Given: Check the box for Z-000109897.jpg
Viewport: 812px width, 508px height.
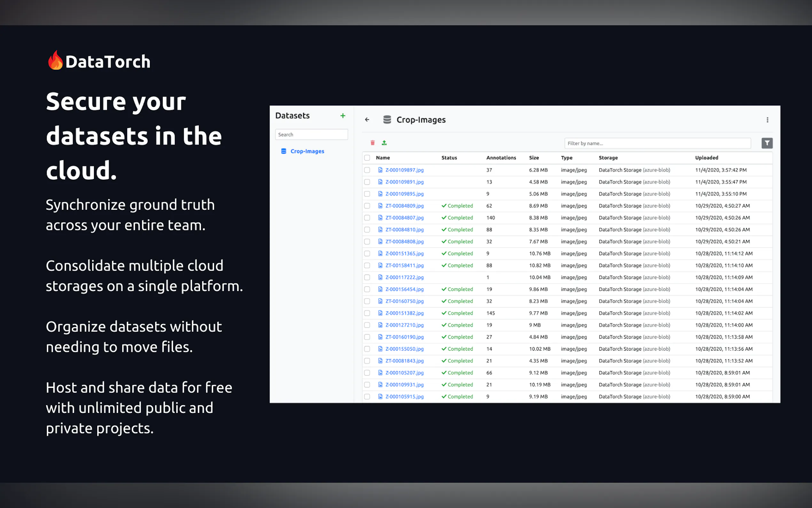Looking at the screenshot, I should pyautogui.click(x=367, y=170).
